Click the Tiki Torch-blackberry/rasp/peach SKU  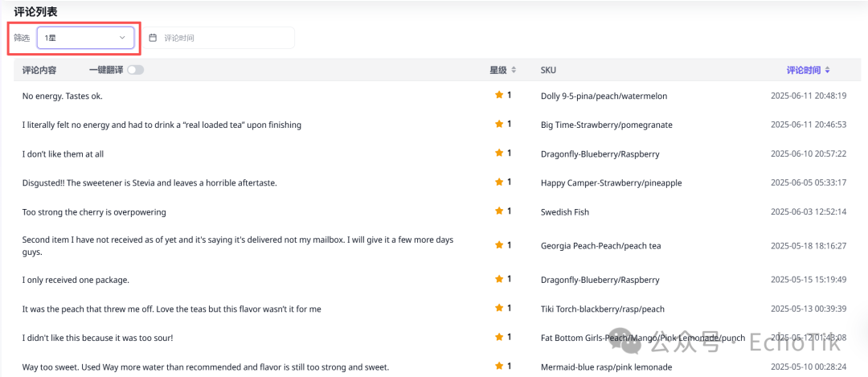(x=603, y=309)
